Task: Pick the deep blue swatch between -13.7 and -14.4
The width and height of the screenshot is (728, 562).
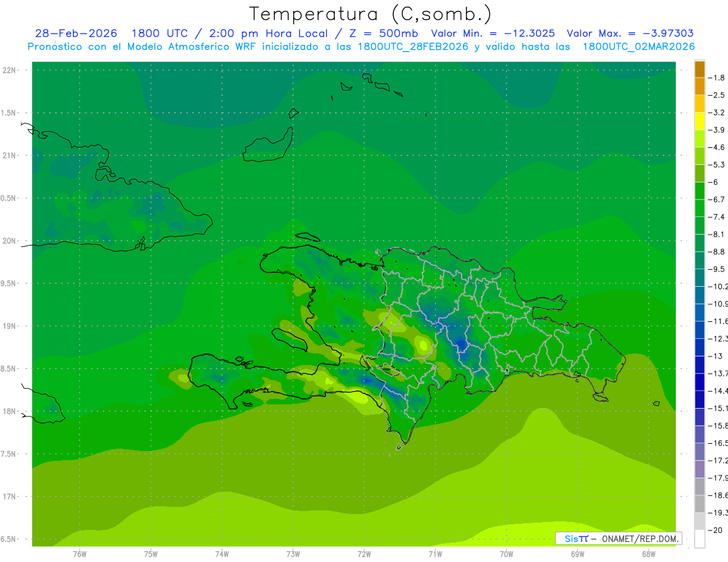Action: pos(699,382)
